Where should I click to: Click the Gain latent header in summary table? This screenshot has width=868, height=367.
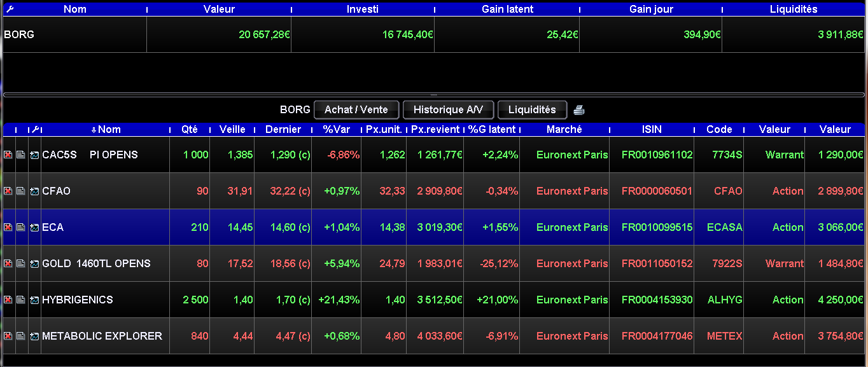[x=507, y=9]
